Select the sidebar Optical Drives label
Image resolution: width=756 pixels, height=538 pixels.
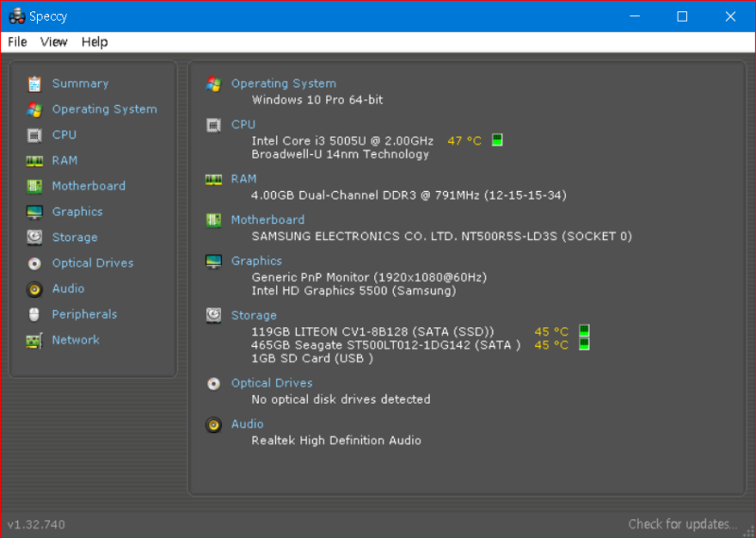93,263
